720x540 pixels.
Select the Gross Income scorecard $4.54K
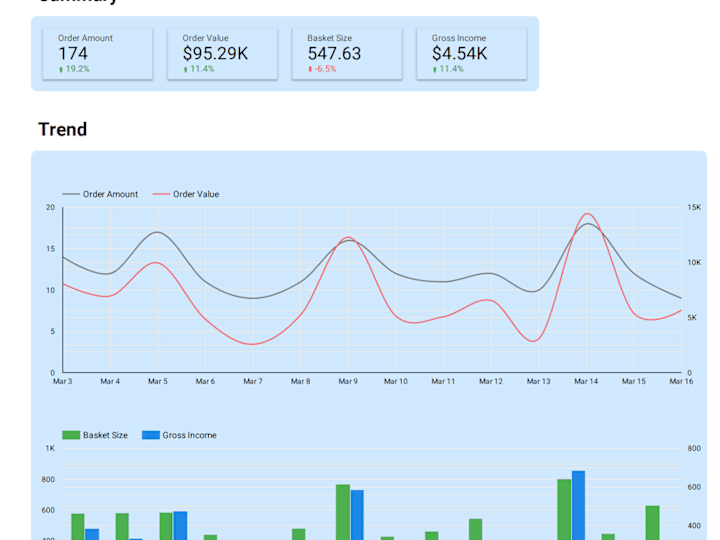tap(472, 54)
